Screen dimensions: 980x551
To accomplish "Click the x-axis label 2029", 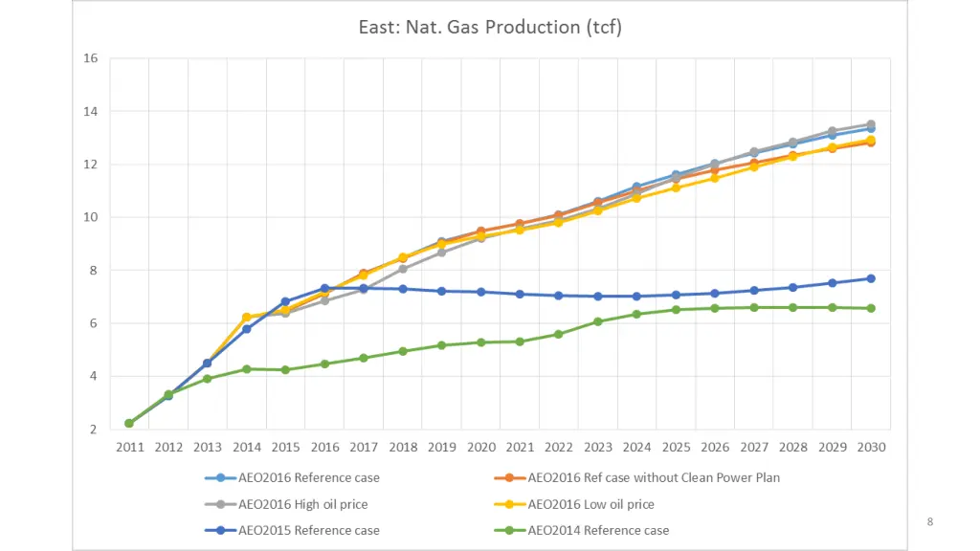I will coord(833,448).
